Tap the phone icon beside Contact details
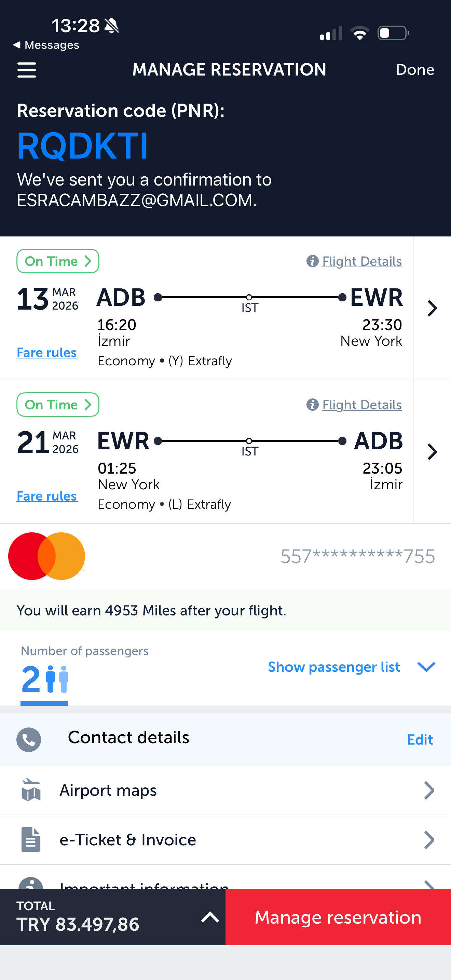Viewport: 451px width, 980px height. point(28,739)
